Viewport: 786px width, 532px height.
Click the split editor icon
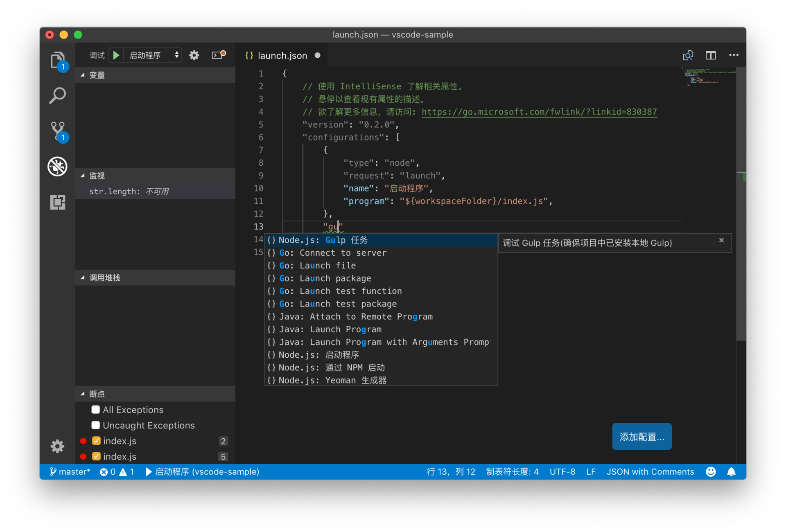[711, 55]
